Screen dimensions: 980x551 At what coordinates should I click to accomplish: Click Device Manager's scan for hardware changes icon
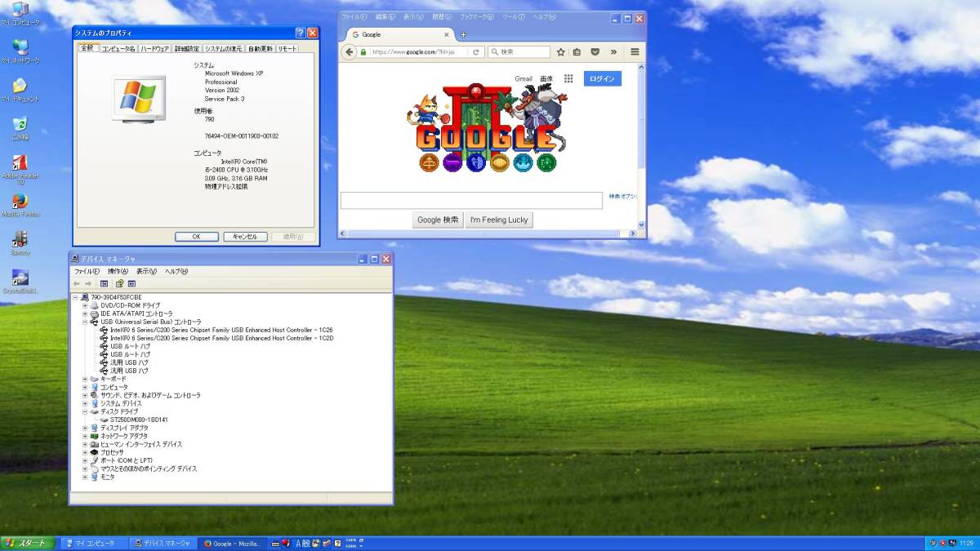point(131,283)
